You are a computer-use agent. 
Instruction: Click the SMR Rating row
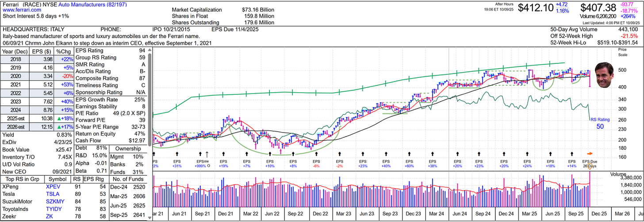click(x=111, y=64)
